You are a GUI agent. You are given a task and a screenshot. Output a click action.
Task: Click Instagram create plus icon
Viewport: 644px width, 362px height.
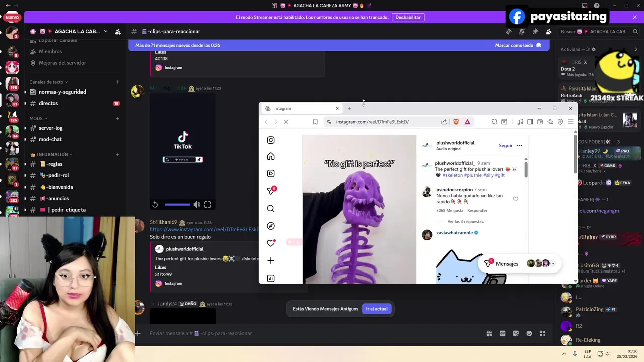click(271, 261)
